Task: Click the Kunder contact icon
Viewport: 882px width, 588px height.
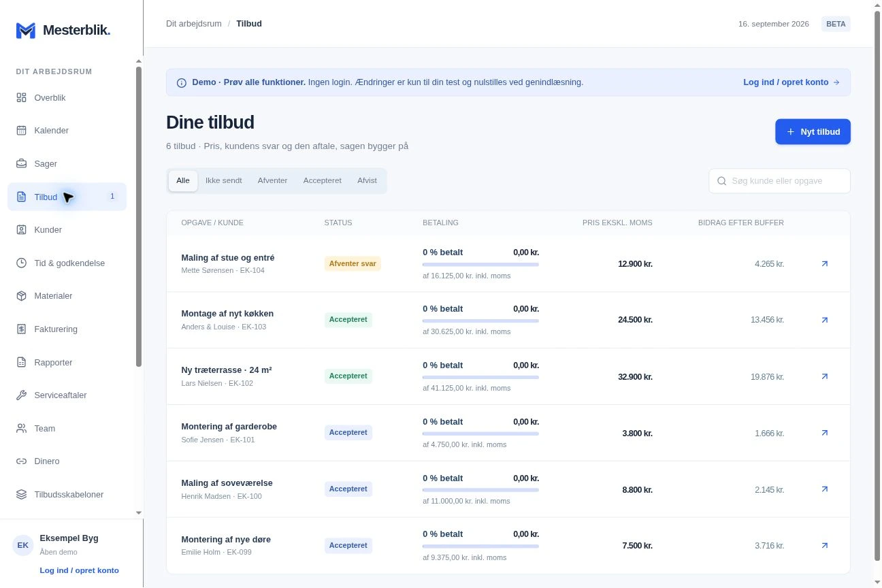Action: pyautogui.click(x=21, y=230)
